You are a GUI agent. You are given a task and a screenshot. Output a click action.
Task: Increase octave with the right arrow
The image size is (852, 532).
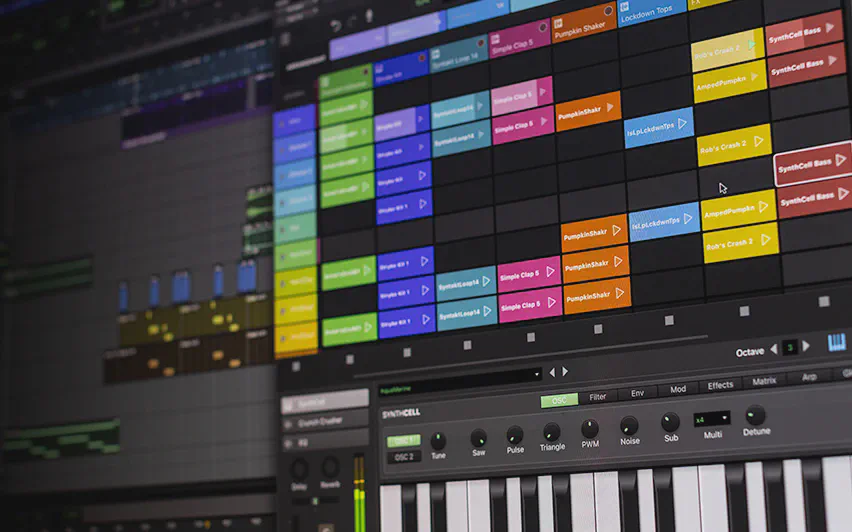[807, 346]
